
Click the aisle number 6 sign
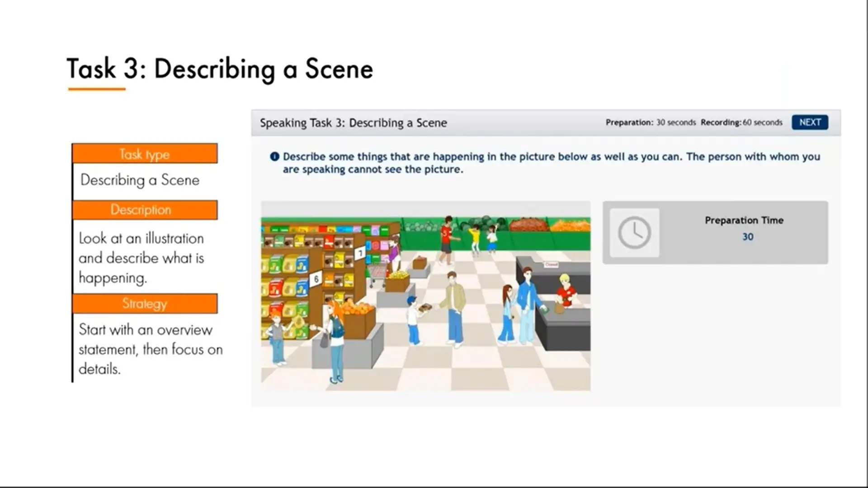(x=316, y=279)
